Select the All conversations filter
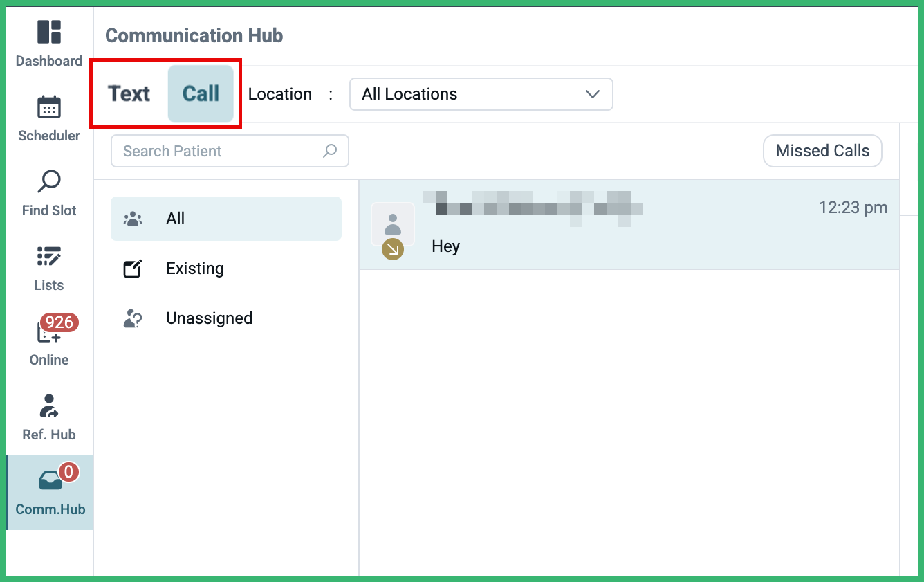The image size is (924, 582). 175,219
